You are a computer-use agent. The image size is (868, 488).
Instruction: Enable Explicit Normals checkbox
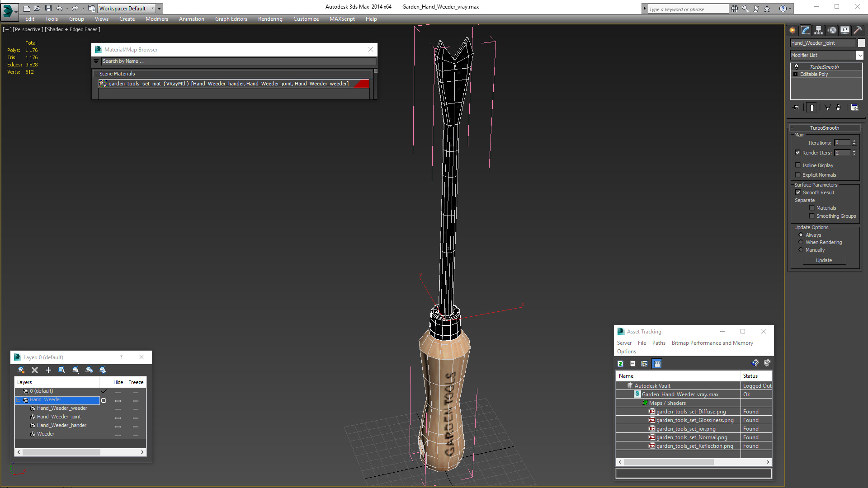tap(797, 175)
